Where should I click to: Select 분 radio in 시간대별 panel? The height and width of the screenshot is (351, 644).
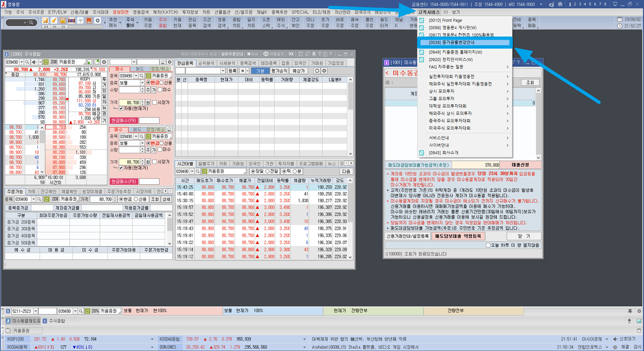(x=294, y=171)
